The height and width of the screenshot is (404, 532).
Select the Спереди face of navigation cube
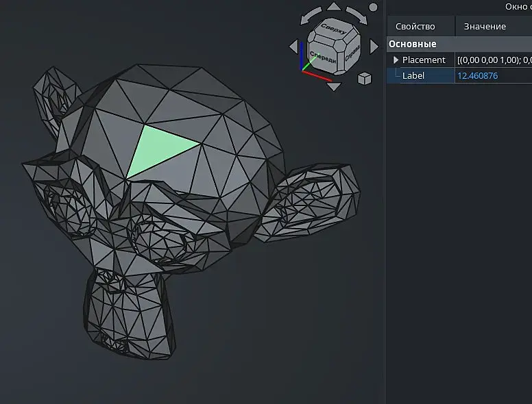click(x=323, y=58)
